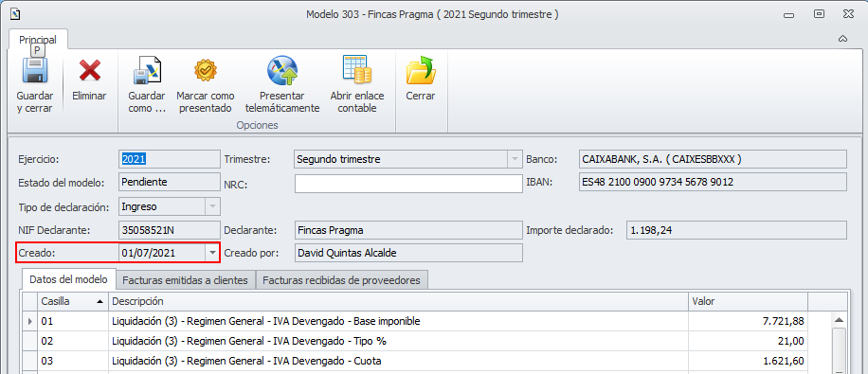This screenshot has width=868, height=374.
Task: Click the Descripción column header
Action: click(x=398, y=301)
